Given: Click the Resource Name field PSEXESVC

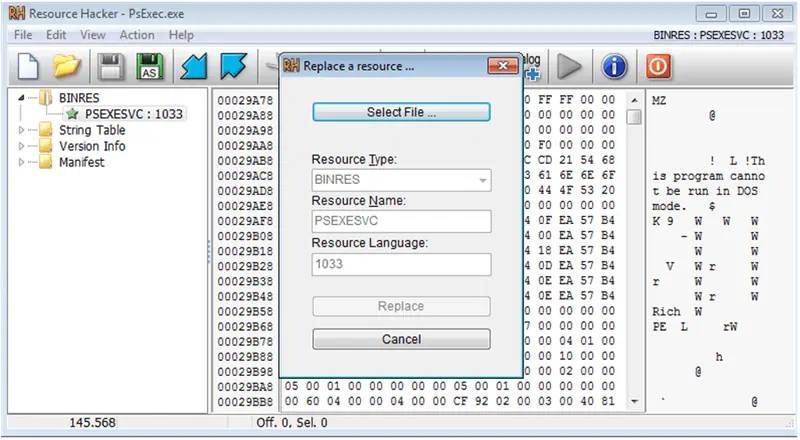Looking at the screenshot, I should coord(402,222).
